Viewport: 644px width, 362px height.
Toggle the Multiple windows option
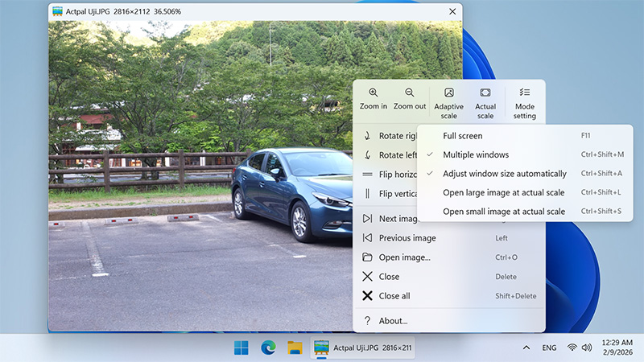(476, 154)
